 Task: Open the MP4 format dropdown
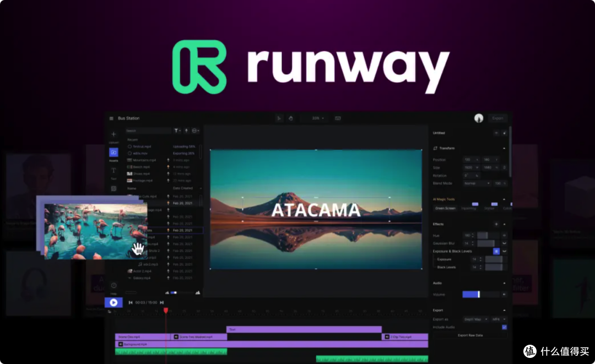tap(499, 319)
